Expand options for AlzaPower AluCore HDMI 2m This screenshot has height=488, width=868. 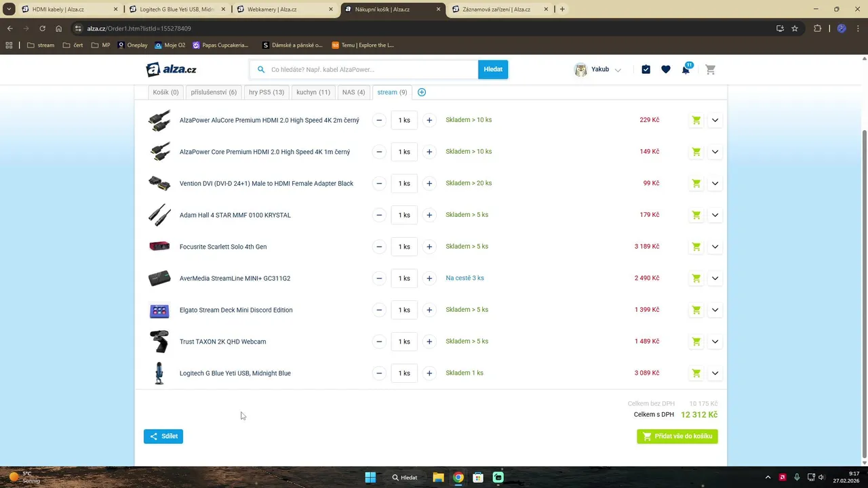pyautogui.click(x=715, y=120)
